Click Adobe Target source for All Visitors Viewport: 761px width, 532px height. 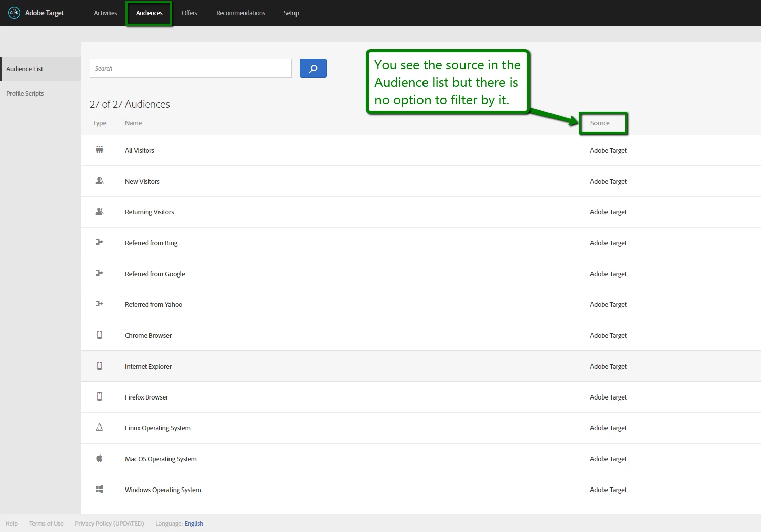608,150
